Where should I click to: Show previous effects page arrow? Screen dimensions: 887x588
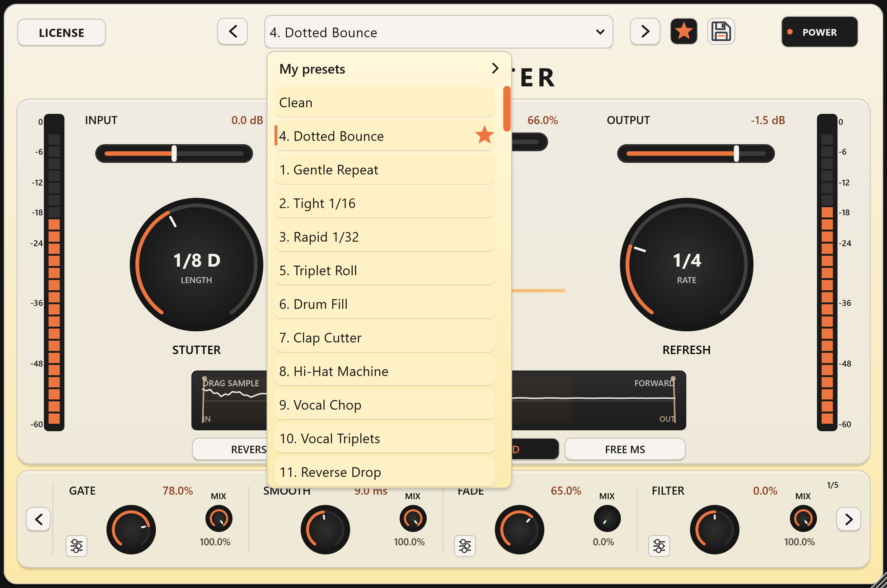pos(38,519)
